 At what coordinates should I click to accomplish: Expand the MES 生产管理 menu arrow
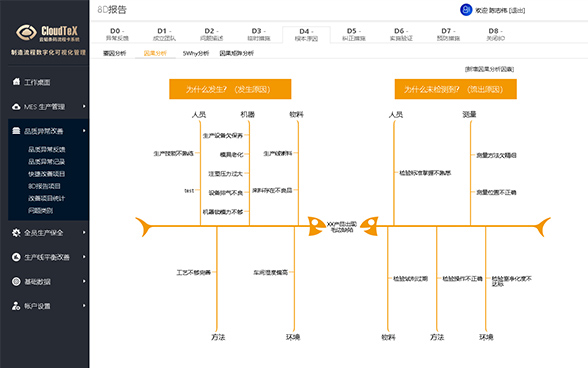pyautogui.click(x=84, y=107)
